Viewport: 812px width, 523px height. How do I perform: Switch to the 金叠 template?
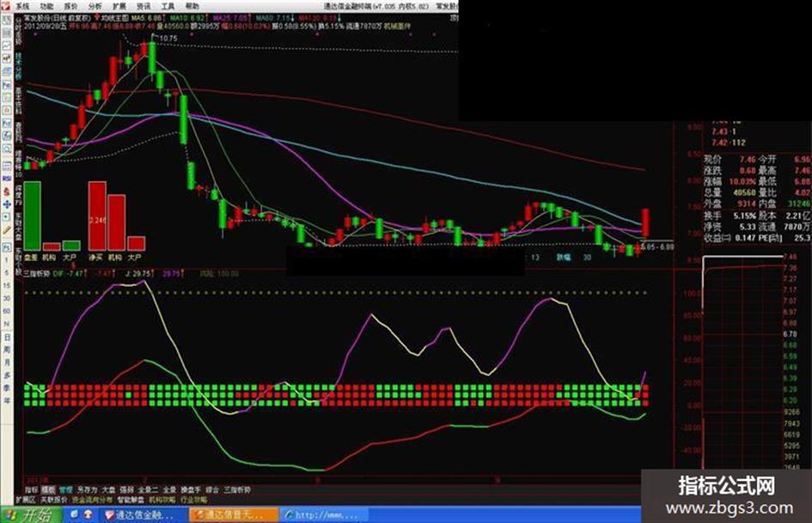[x=170, y=490]
